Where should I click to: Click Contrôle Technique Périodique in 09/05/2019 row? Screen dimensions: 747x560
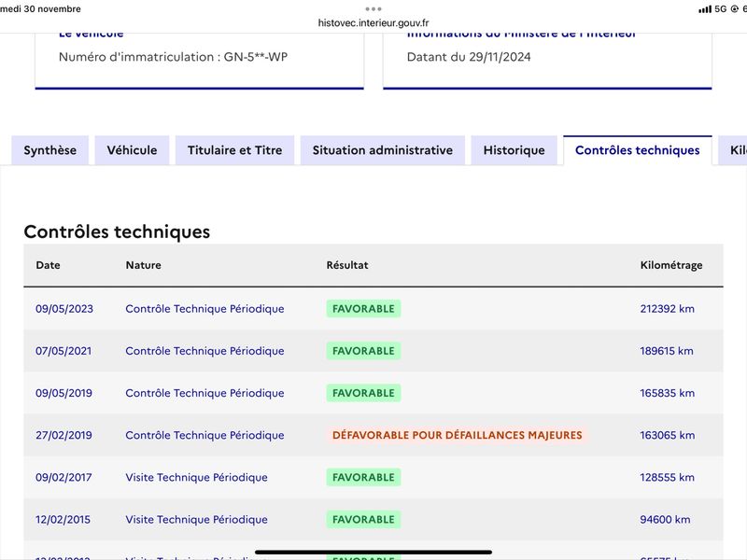(x=204, y=393)
